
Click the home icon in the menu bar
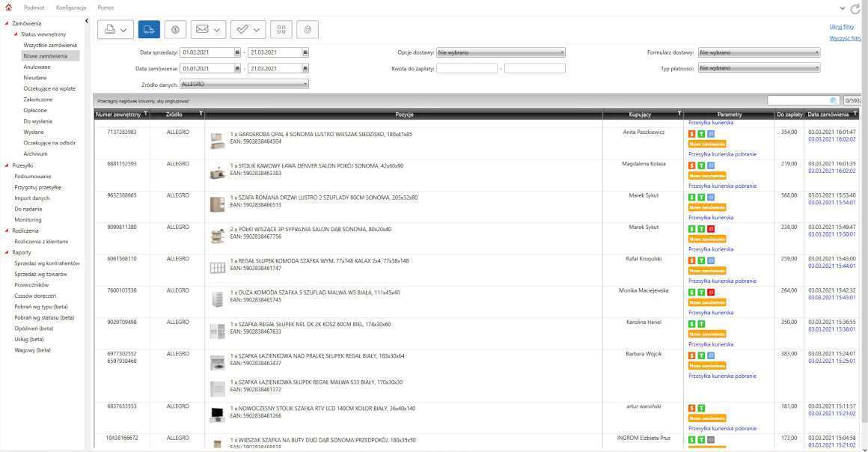tap(8, 7)
